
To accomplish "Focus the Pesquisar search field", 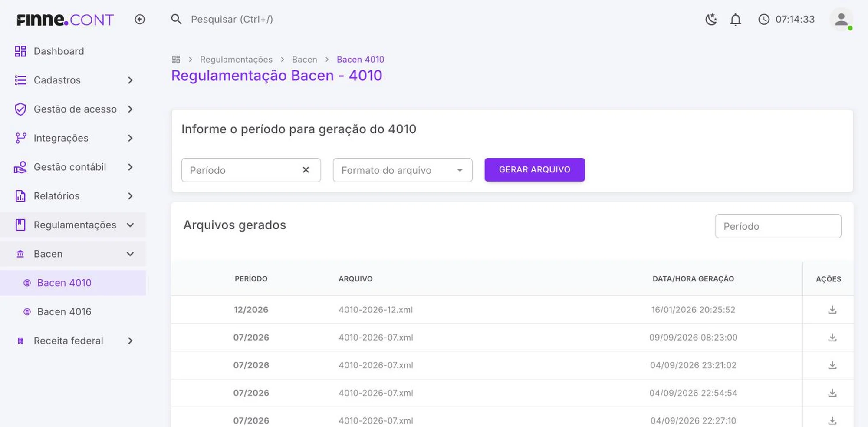I will pyautogui.click(x=232, y=20).
